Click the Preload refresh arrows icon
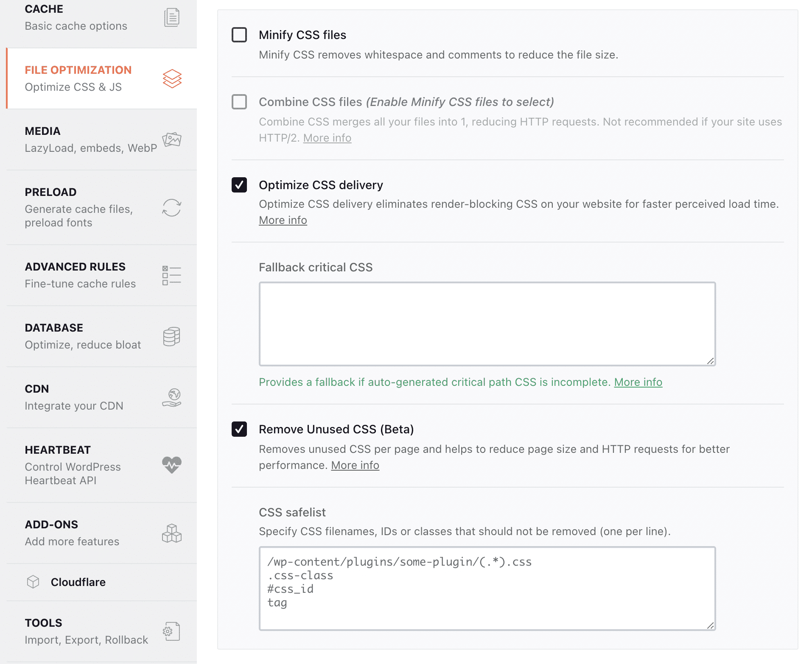This screenshot has width=812, height=664. [x=171, y=208]
